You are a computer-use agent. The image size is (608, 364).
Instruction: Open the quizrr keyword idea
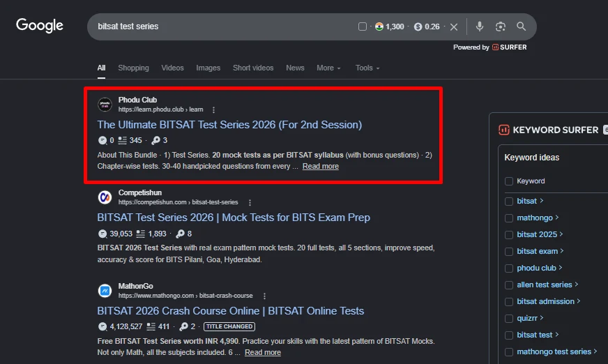point(527,318)
